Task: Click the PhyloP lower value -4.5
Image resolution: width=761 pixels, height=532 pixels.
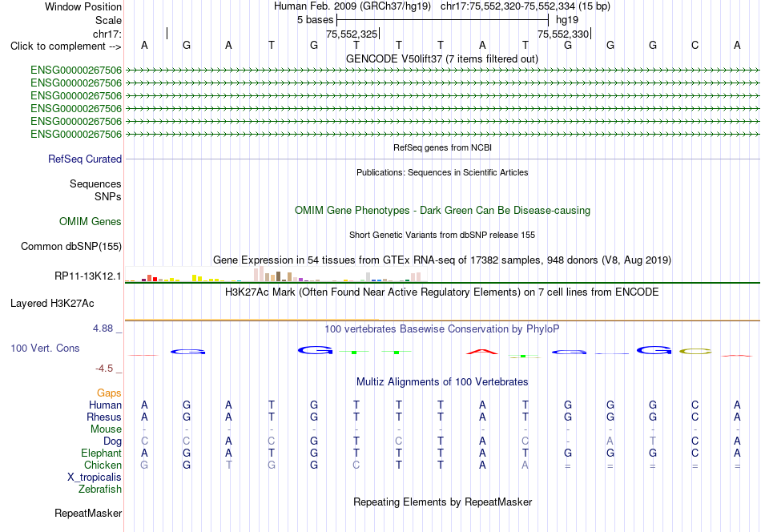Action: [104, 369]
